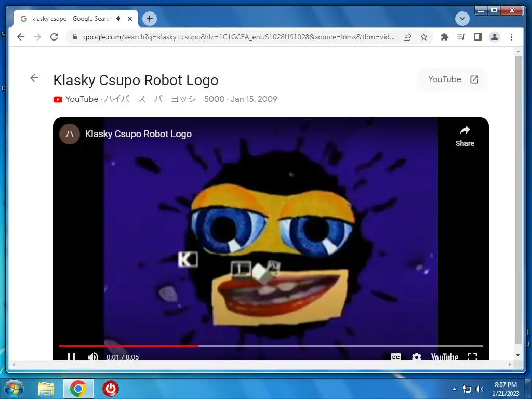Toggle Chrome's side panel
The image size is (532, 399).
tap(478, 37)
